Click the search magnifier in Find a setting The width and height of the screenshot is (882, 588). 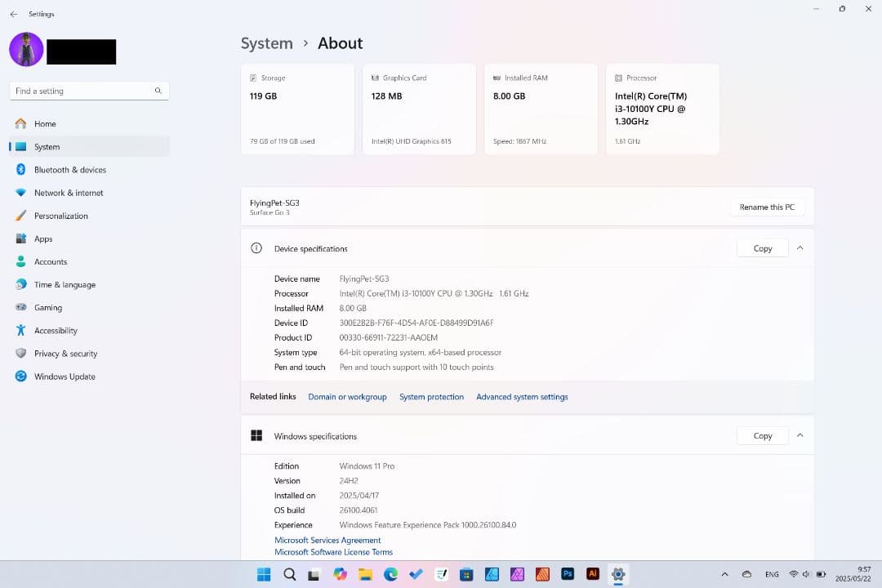[x=158, y=91]
